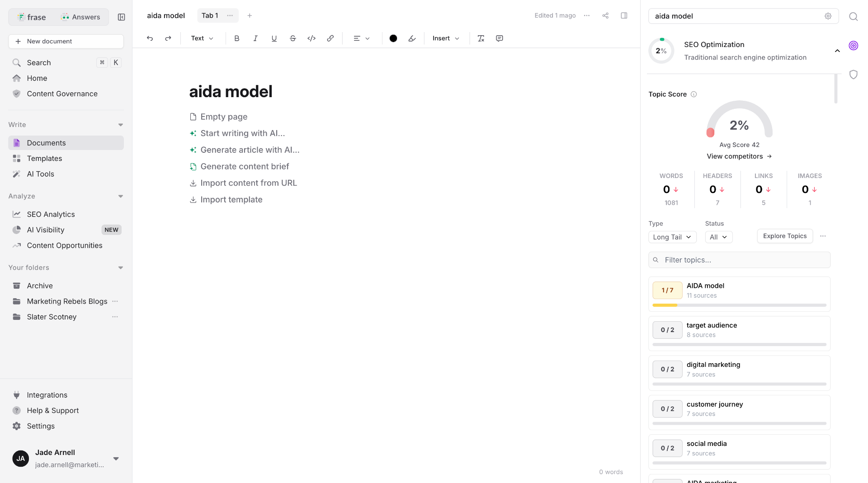Toggle underline formatting
The width and height of the screenshot is (868, 483).
click(274, 38)
